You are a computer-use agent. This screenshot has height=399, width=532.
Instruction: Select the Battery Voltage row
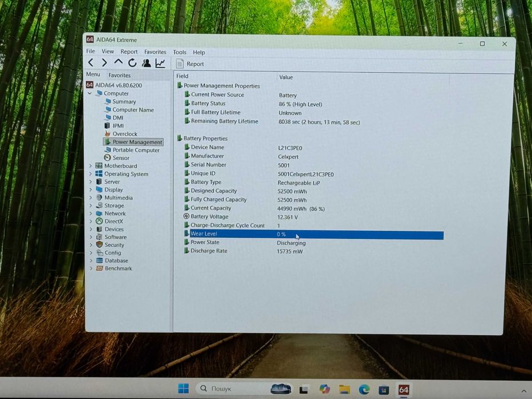(241, 217)
